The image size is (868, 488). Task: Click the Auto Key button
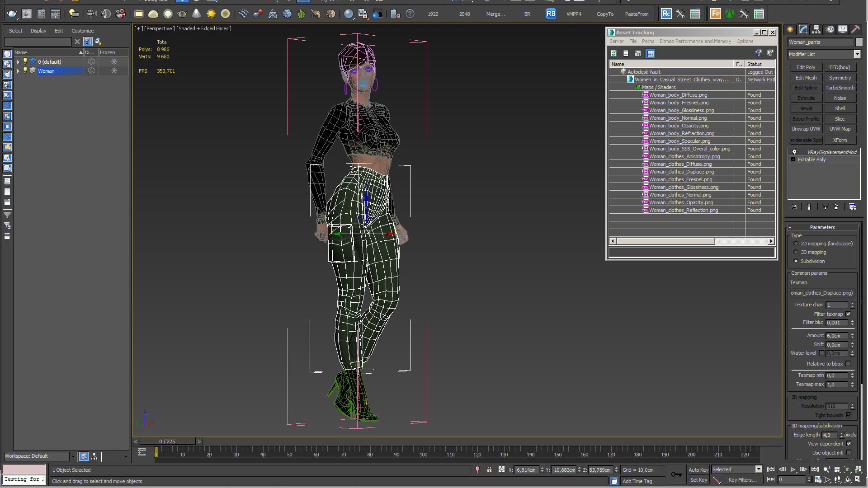pyautogui.click(x=698, y=470)
